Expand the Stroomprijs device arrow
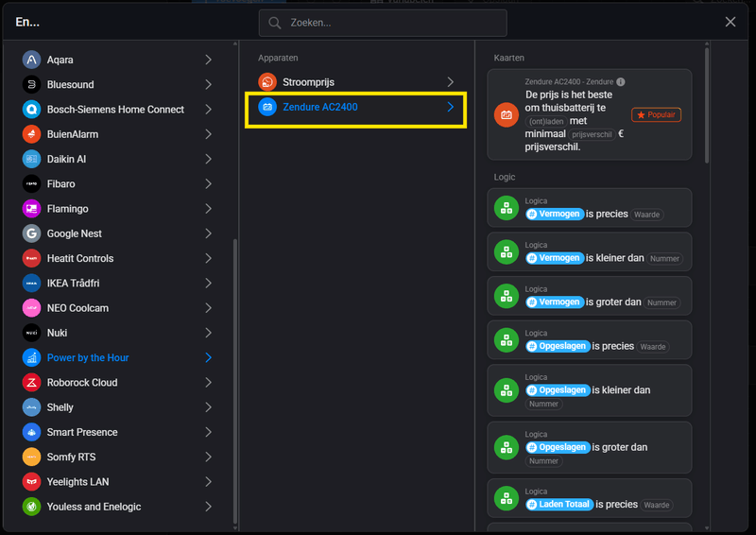Screen dimensions: 756x535 click(x=451, y=82)
